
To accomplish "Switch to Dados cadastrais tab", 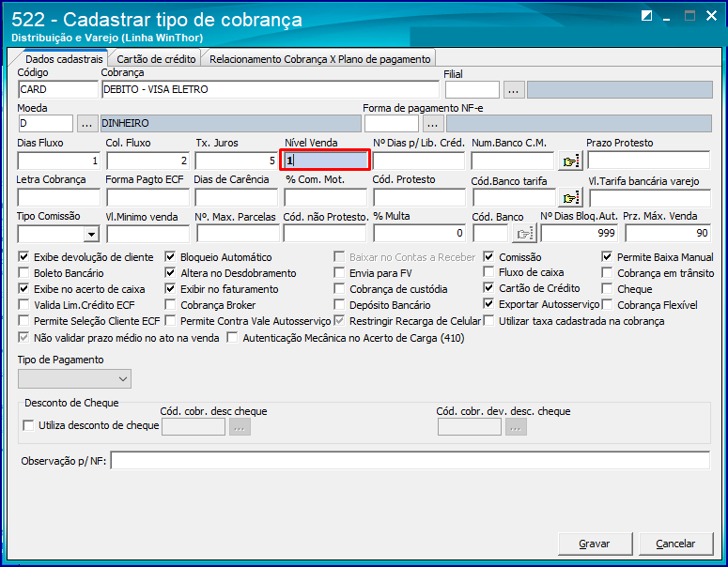I will pyautogui.click(x=64, y=59).
